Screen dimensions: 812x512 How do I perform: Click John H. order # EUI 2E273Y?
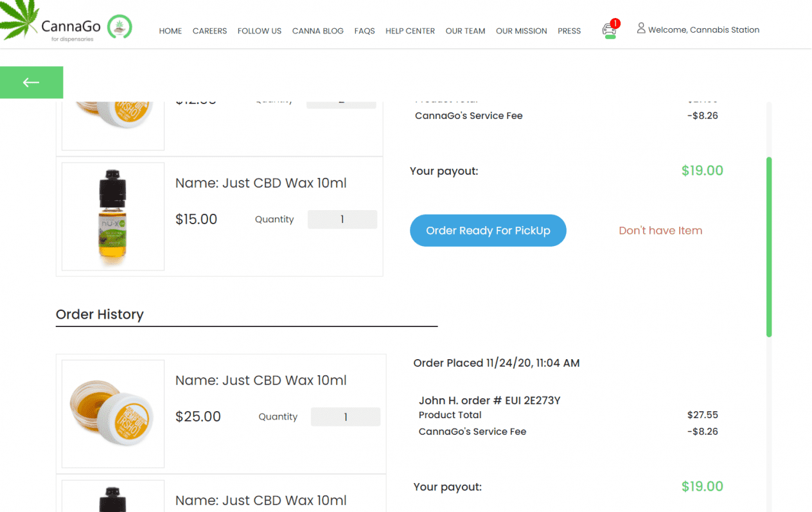click(490, 400)
